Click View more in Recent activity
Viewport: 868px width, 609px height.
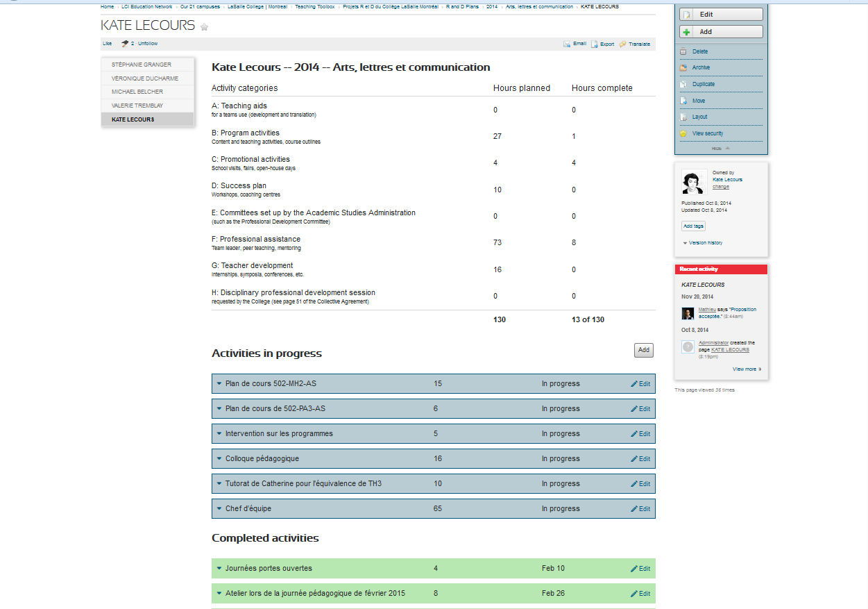[x=747, y=369]
